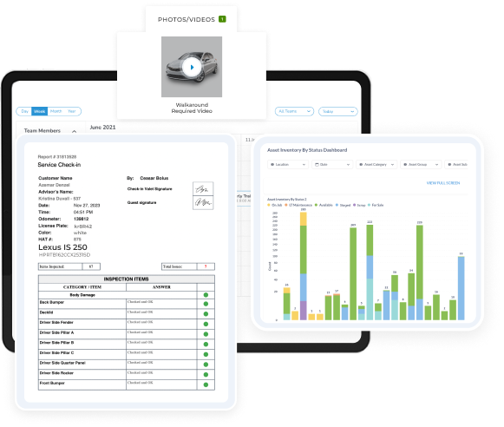Toggle the Staged legend blue dot
504x427 pixels.
[337, 205]
